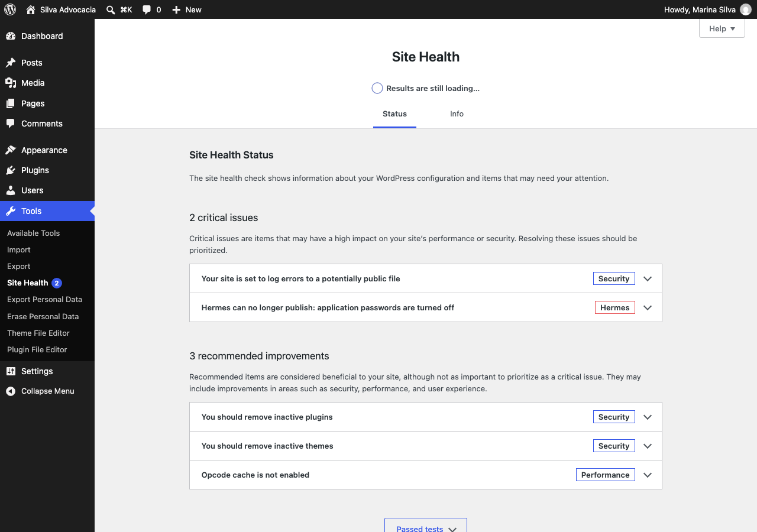Viewport: 757px width, 532px height.
Task: Expand the remove inactive plugins item
Action: [426, 417]
